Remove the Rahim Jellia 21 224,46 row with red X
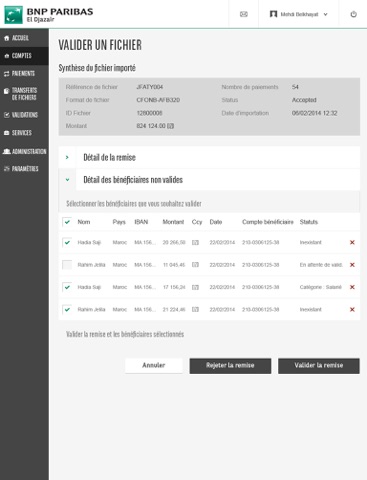The height and width of the screenshot is (480, 367). pos(352,309)
